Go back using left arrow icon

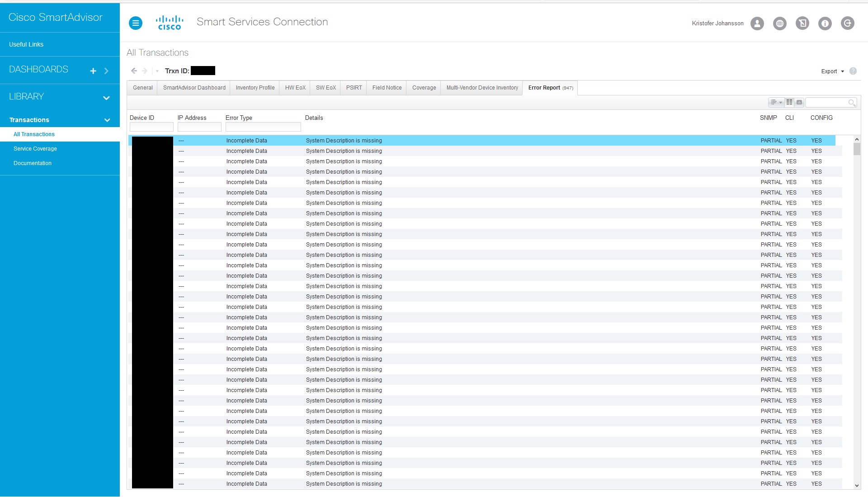pyautogui.click(x=134, y=71)
